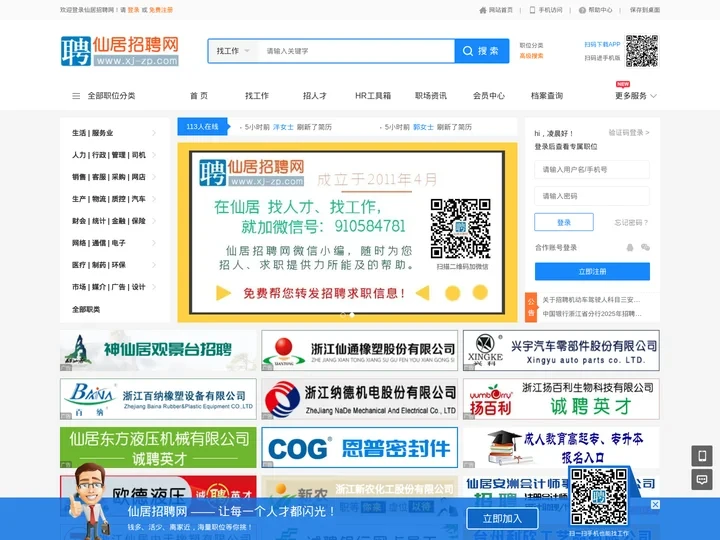Focus the 请输入密码 password field
720x540 pixels.
tap(592, 196)
